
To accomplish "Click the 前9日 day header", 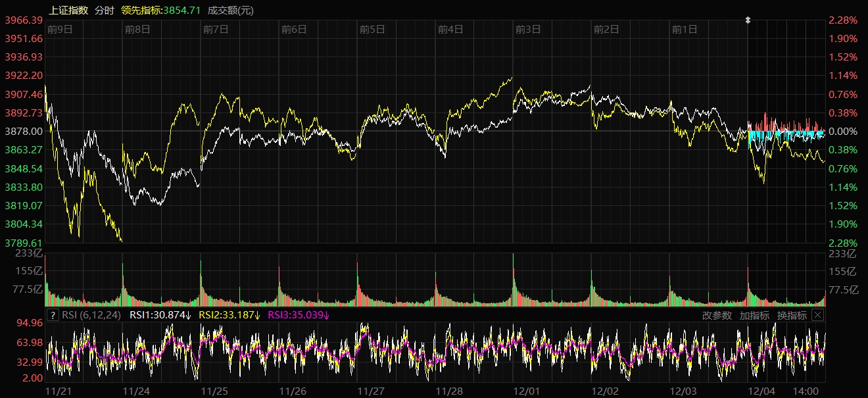I will click(x=60, y=29).
